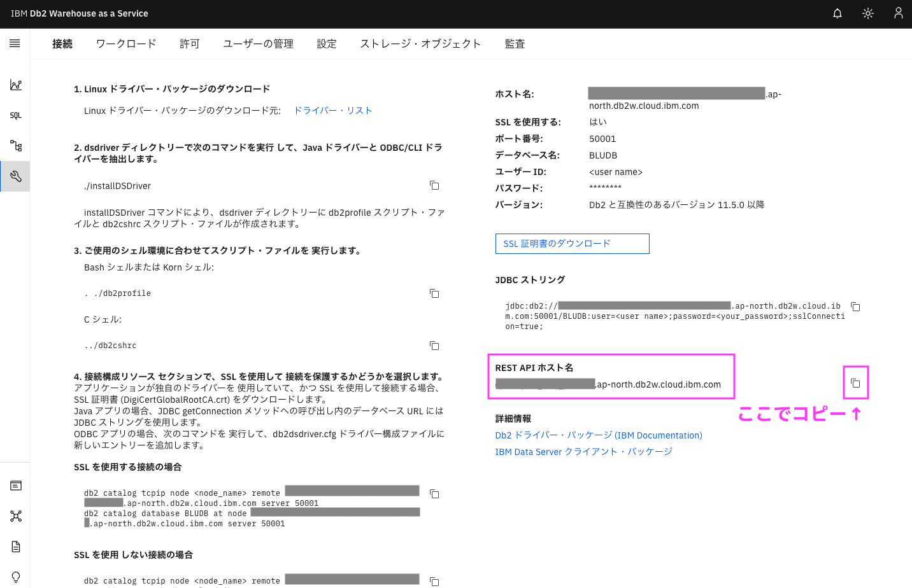Viewport: 912px width, 588px height.
Task: Open IBM Data Server クライアント・パッケージ link
Action: [583, 452]
